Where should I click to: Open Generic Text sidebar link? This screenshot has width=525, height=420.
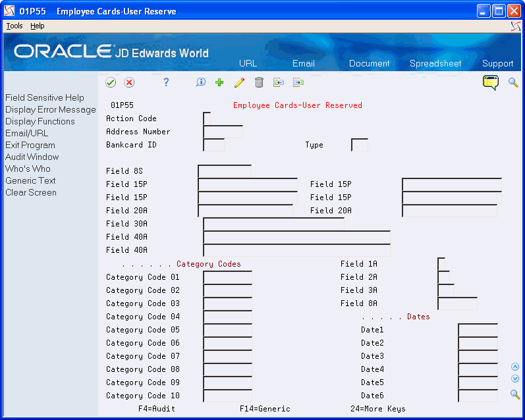[x=30, y=181]
